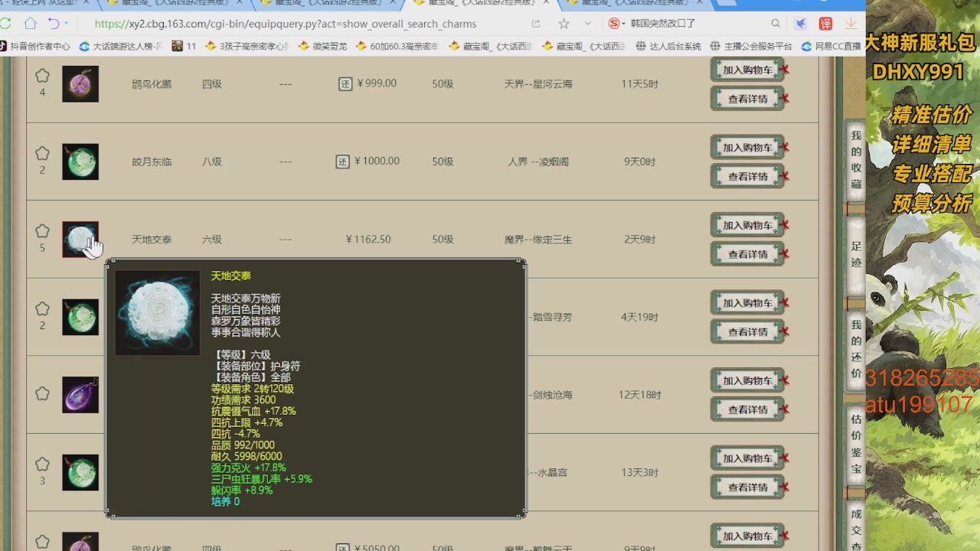The width and height of the screenshot is (980, 551).
Task: Open 估价鉴宝 side tab
Action: 856,445
